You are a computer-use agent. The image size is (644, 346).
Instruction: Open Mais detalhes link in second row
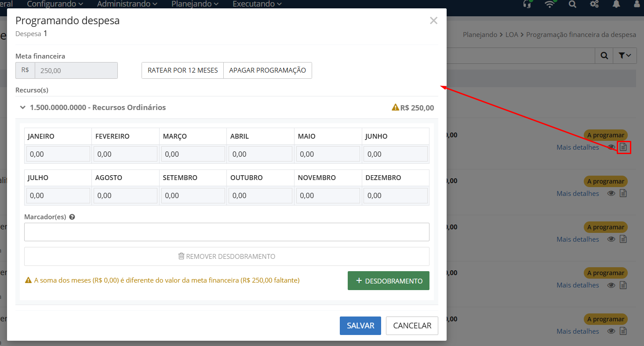[x=578, y=193]
